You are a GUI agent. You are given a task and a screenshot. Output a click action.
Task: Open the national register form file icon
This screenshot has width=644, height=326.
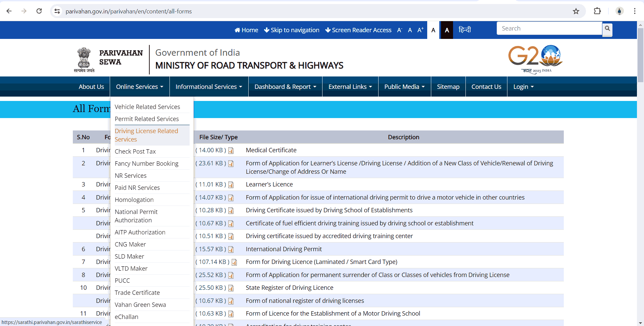[231, 301]
